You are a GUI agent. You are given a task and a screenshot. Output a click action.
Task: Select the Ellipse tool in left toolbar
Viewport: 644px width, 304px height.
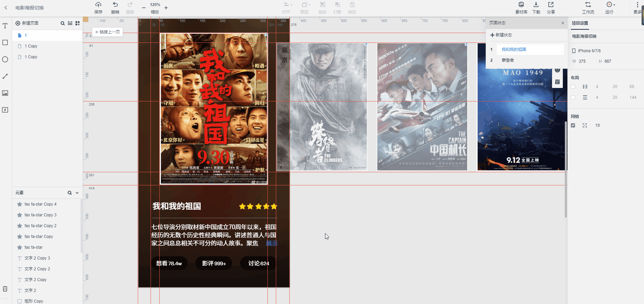point(5,59)
